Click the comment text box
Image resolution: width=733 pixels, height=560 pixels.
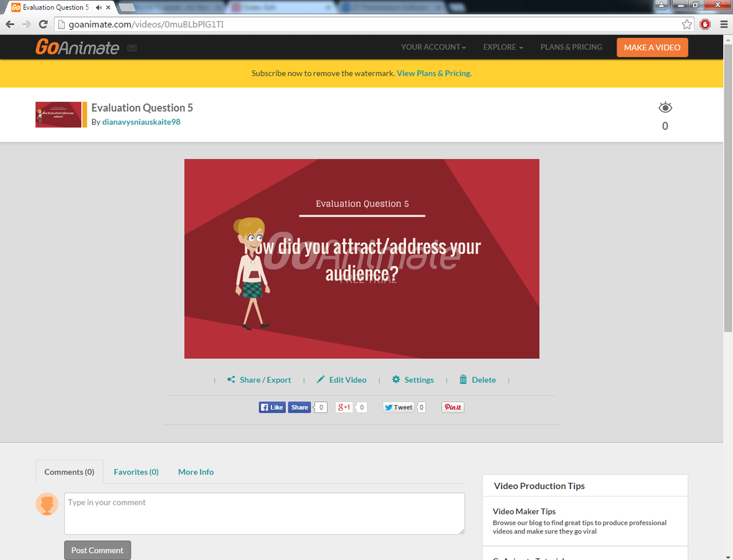(x=265, y=513)
